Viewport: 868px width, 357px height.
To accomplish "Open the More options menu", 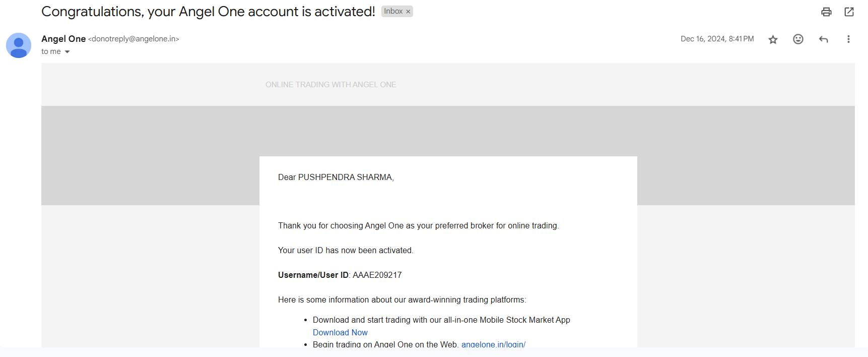I will pos(848,39).
